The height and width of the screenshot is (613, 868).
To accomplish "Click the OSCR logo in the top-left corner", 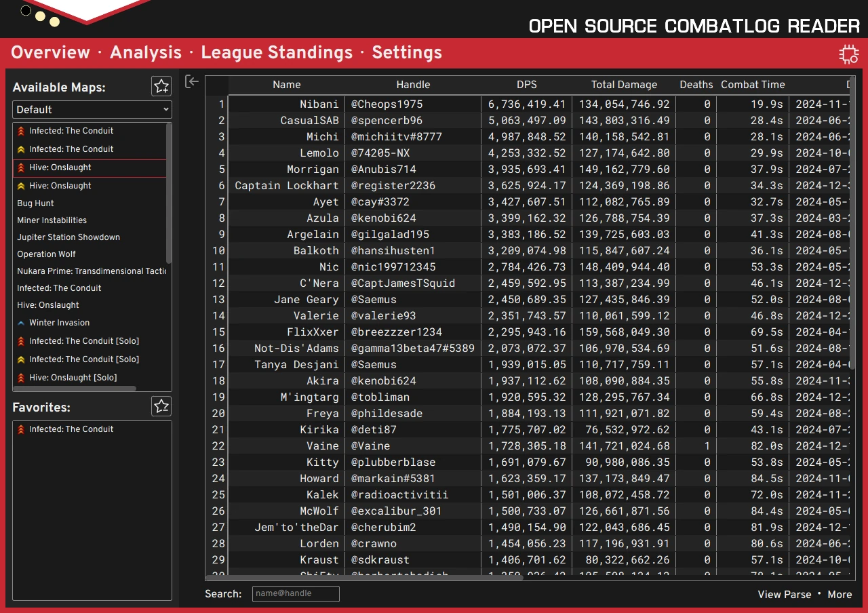I will (75, 12).
